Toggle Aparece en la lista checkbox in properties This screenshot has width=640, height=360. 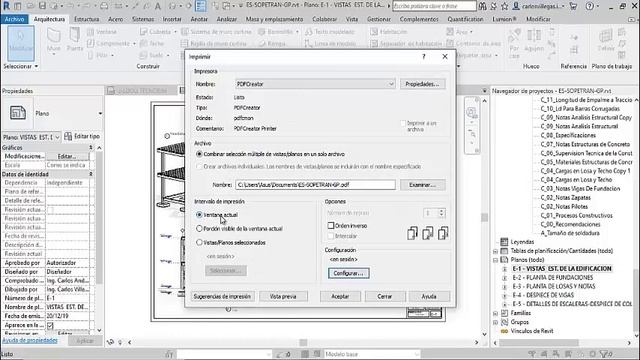point(50,326)
